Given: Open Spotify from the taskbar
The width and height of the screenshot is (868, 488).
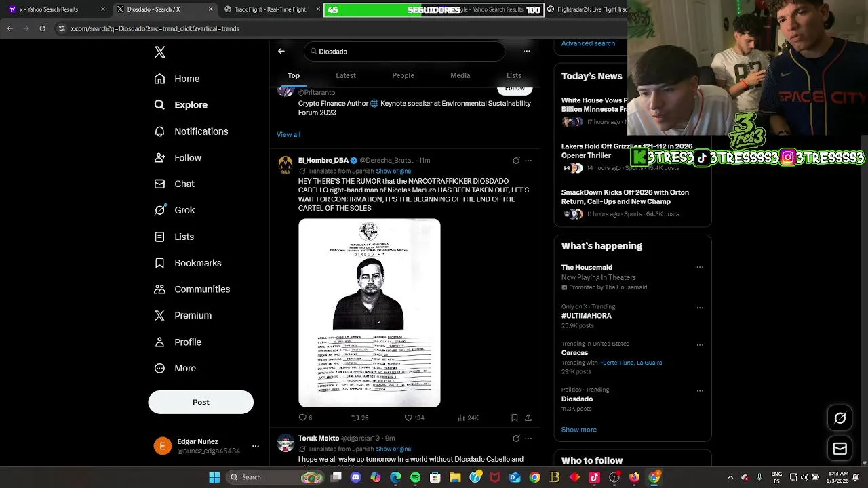Looking at the screenshot, I should [x=415, y=477].
